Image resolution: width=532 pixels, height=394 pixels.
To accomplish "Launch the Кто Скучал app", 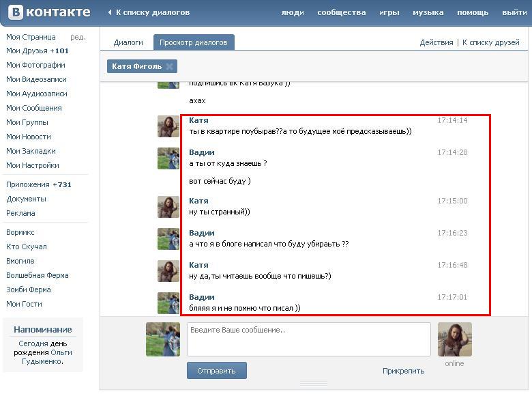I will tap(27, 247).
